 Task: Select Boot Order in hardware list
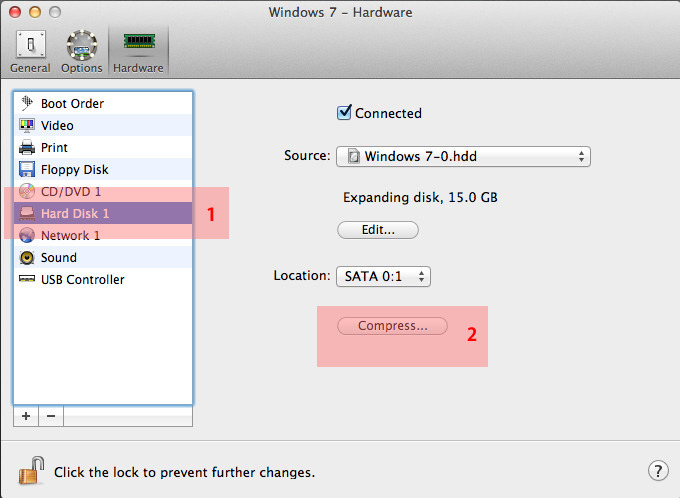click(103, 103)
